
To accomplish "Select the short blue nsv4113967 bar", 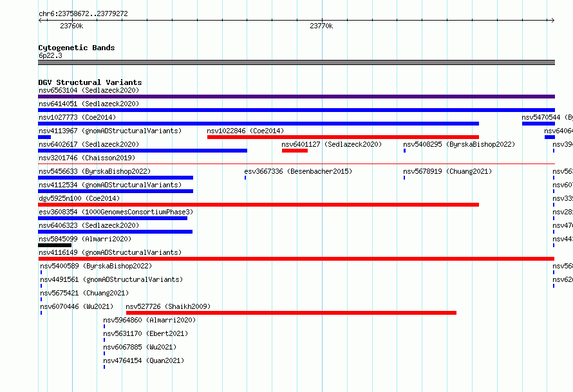I will pyautogui.click(x=44, y=137).
